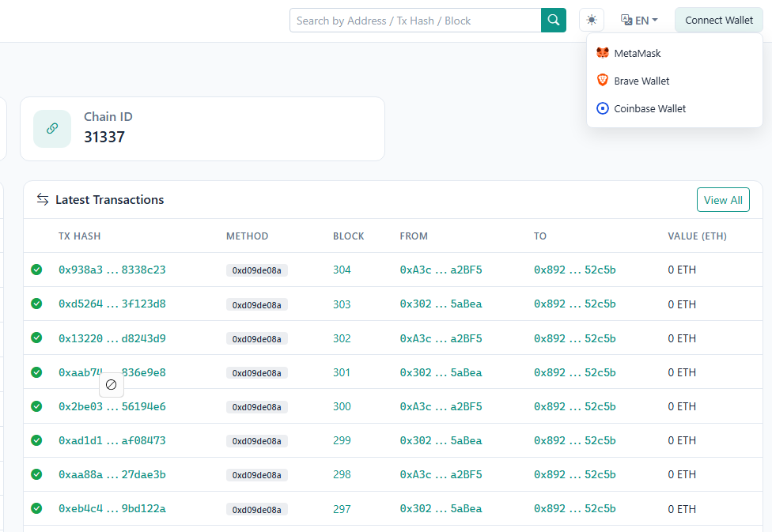
Task: Select MetaMask from the wallet list
Action: [637, 53]
